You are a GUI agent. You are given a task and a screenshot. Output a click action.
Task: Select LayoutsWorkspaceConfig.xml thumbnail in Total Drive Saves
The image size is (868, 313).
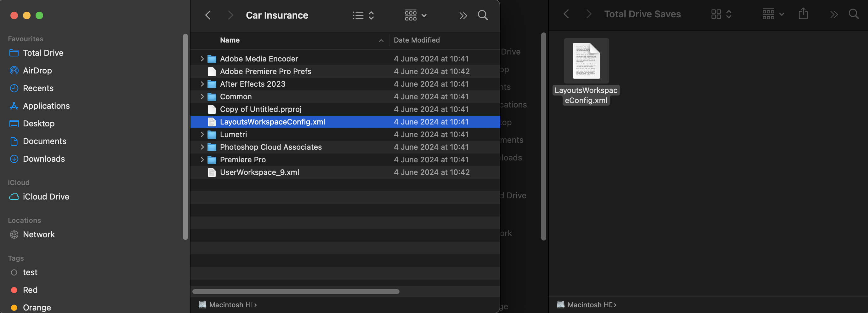point(586,61)
